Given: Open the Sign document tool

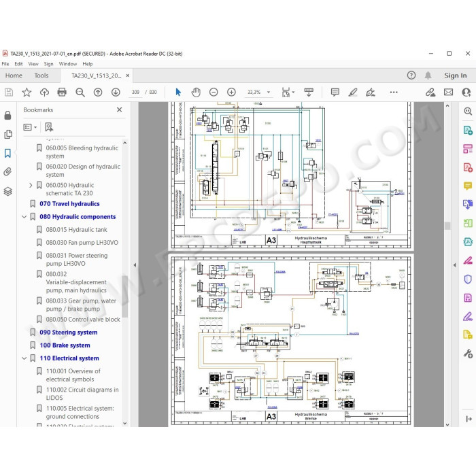Looking at the screenshot, I should coord(371,92).
